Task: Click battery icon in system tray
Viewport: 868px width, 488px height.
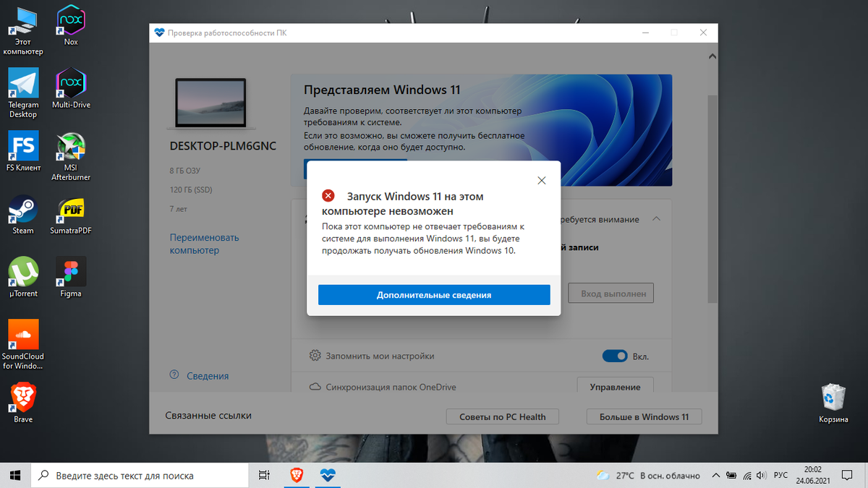Action: coord(731,476)
